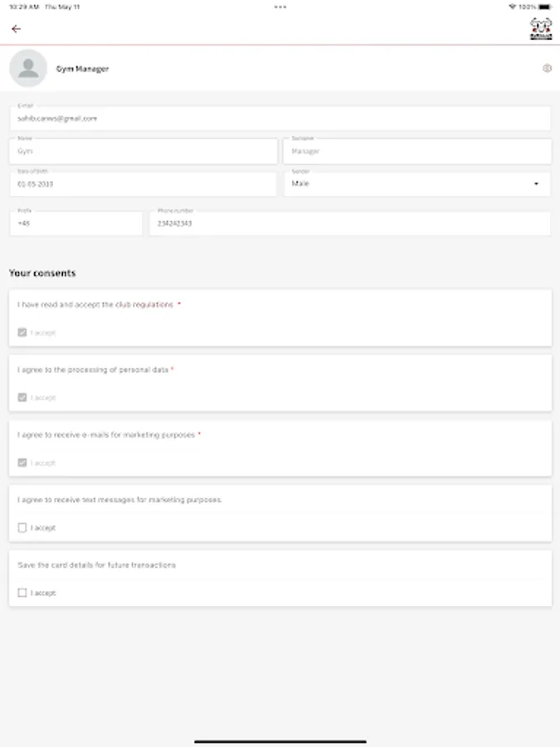The width and height of the screenshot is (560, 747).
Task: Open the club regulations link
Action: 153,305
